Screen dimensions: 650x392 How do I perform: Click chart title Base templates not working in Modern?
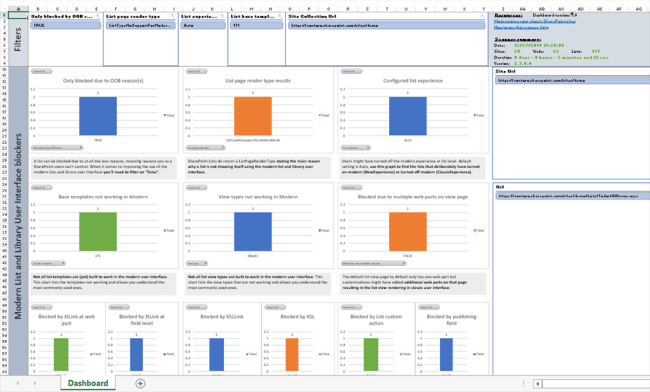[103, 197]
